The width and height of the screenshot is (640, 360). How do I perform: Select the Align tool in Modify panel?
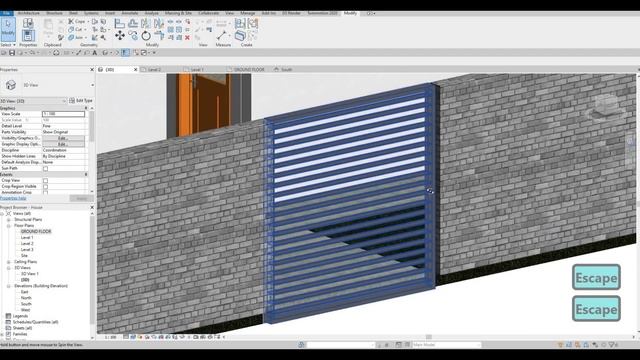pos(119,23)
